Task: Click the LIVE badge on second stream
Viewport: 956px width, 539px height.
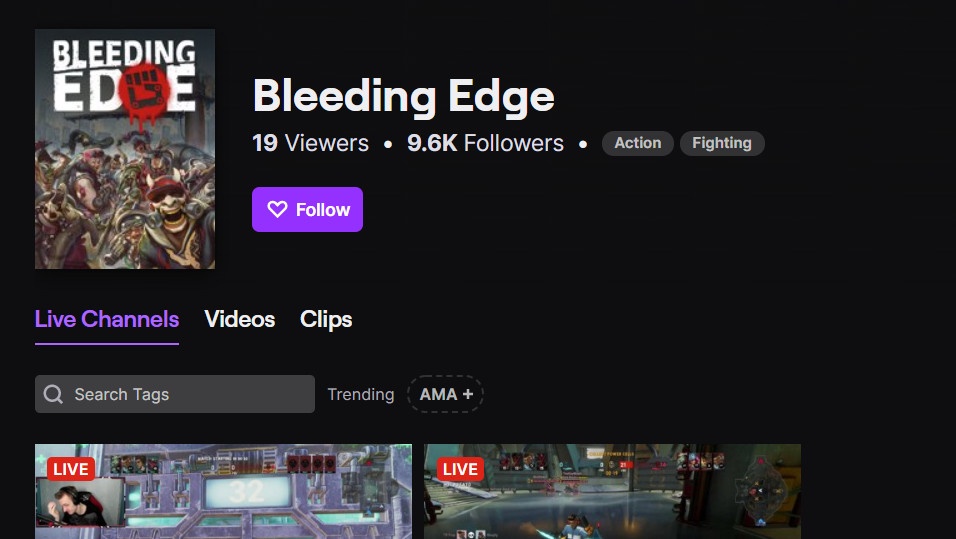Action: [x=460, y=469]
